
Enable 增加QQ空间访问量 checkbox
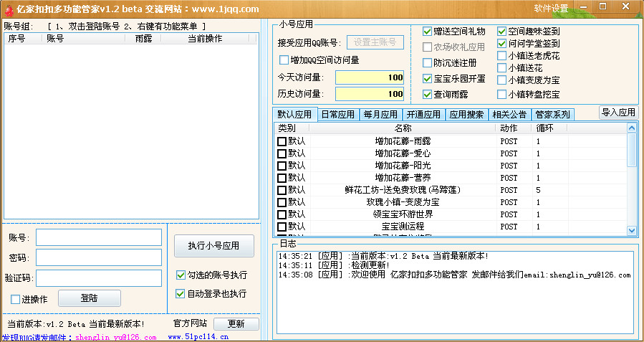click(284, 60)
